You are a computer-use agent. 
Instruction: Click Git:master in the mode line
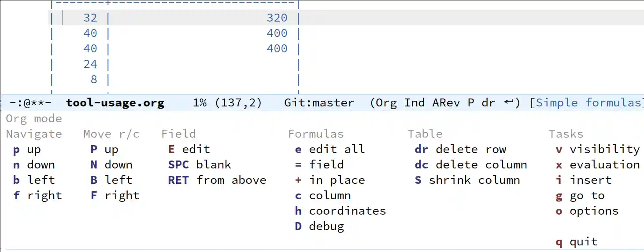319,103
